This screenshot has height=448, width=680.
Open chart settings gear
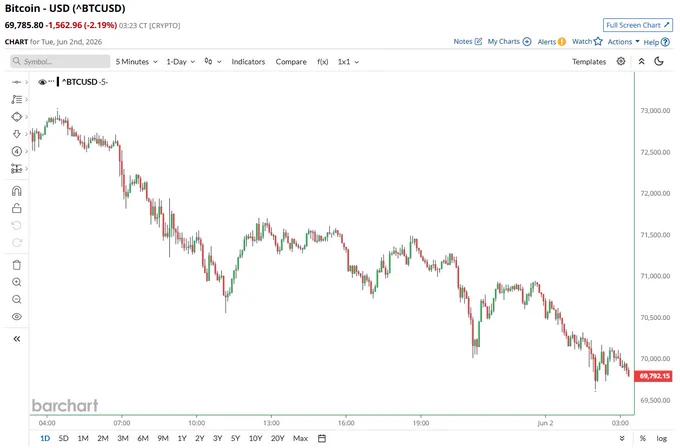point(621,61)
